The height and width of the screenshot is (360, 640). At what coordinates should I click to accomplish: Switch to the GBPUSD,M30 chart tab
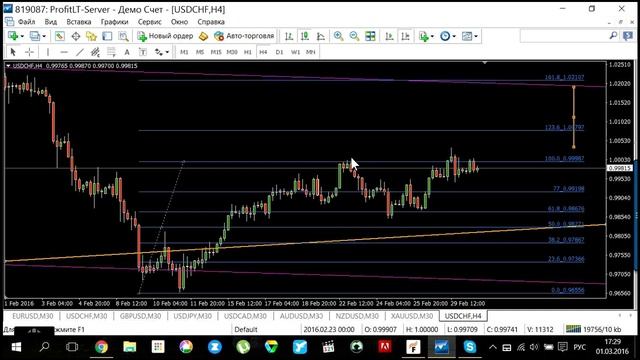point(140,316)
